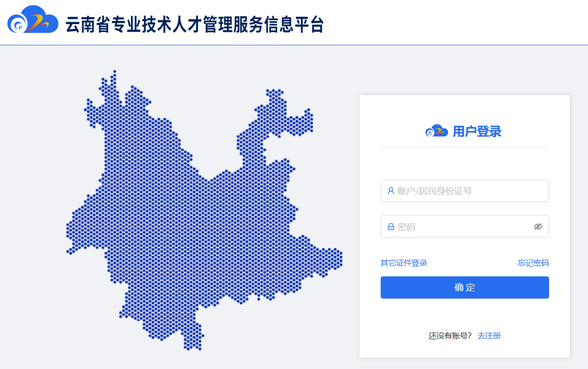This screenshot has width=588, height=369.
Task: Click the user icon in the account field
Action: [x=391, y=191]
